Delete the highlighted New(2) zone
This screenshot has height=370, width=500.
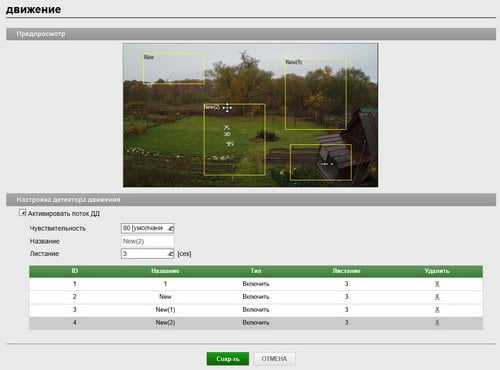437,323
